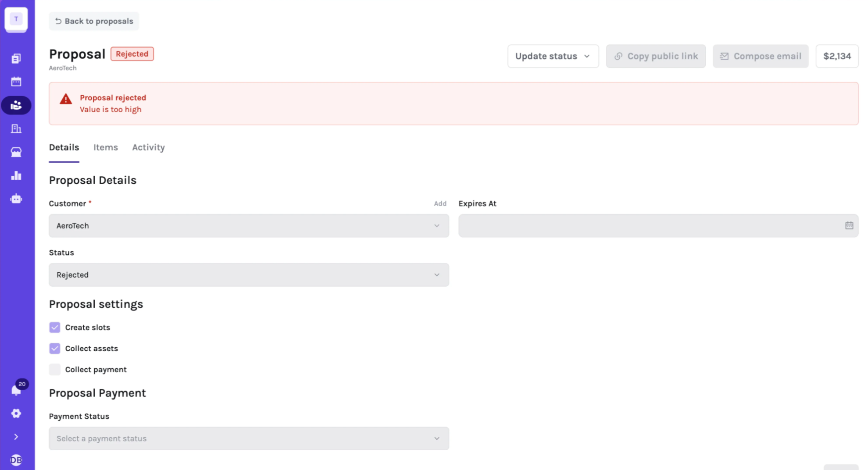This screenshot has height=470, width=868.
Task: Open the settings gear in sidebar
Action: coord(16,413)
